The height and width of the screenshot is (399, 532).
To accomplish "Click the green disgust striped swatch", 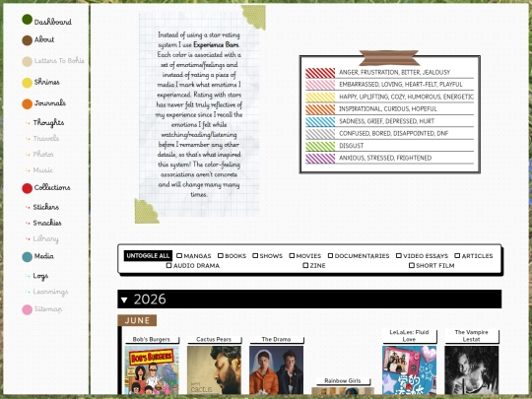I will coord(320,146).
